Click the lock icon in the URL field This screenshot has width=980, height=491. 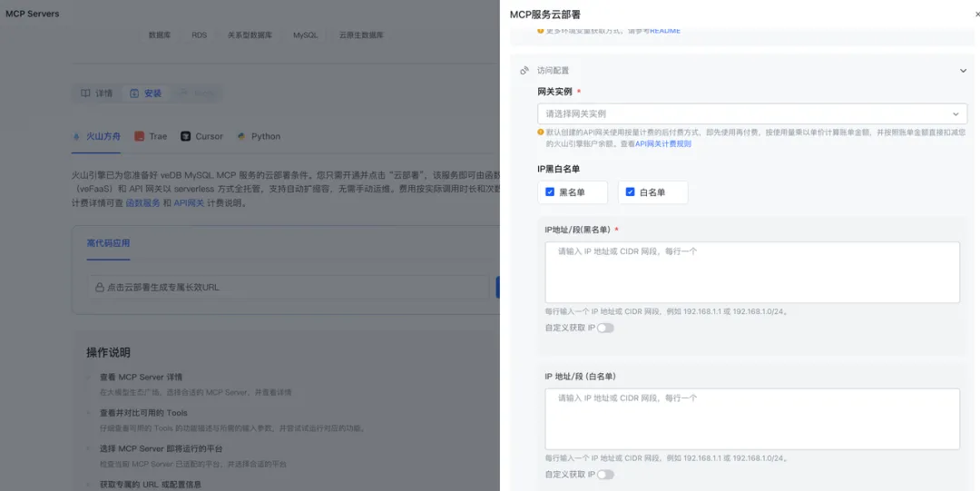pyautogui.click(x=100, y=288)
